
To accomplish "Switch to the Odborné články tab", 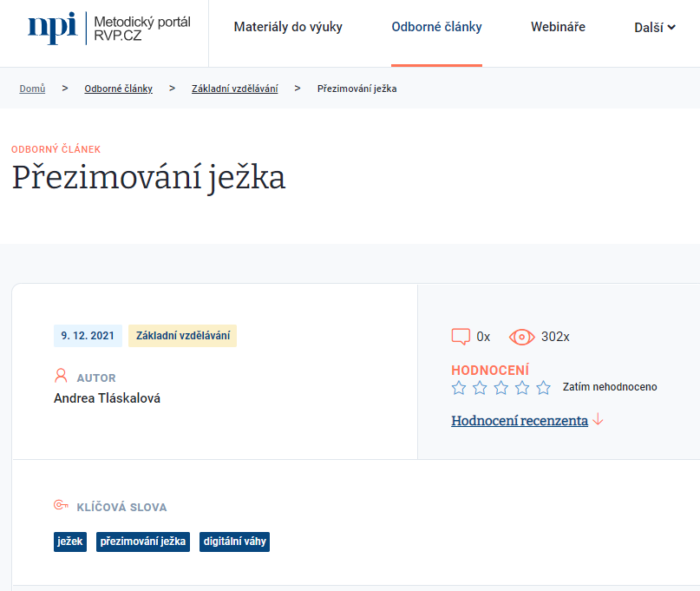I will 436,27.
